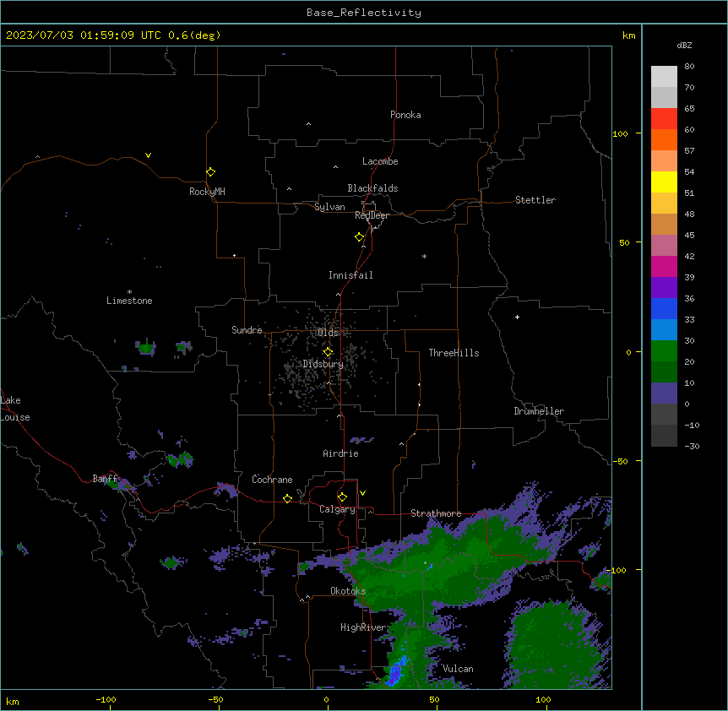Click the Ponoka city label
The width and height of the screenshot is (728, 711).
pyautogui.click(x=405, y=115)
